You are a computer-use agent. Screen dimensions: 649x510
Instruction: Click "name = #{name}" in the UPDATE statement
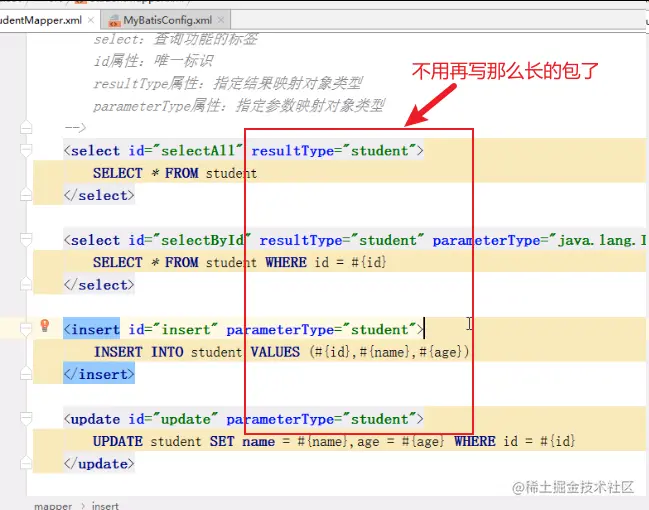click(295, 441)
